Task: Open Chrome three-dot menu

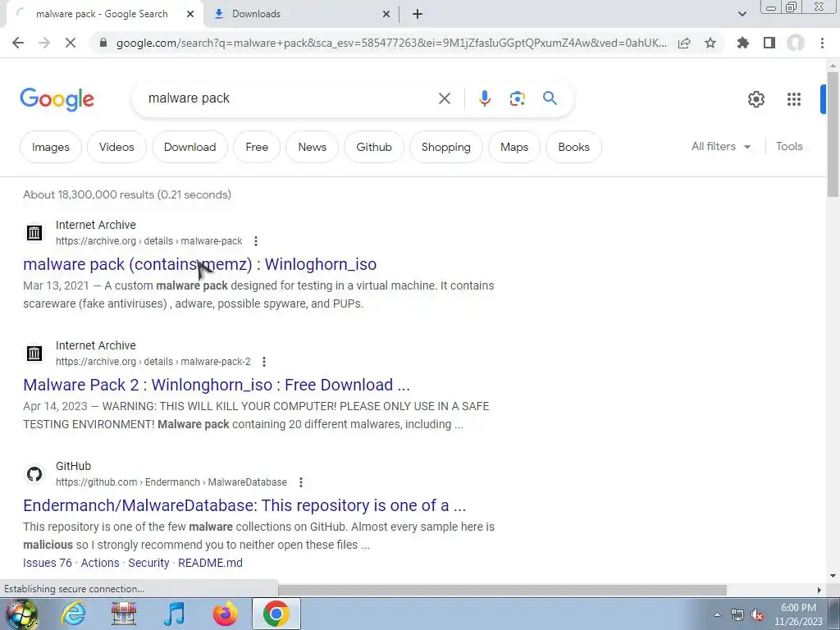Action: coord(822,43)
